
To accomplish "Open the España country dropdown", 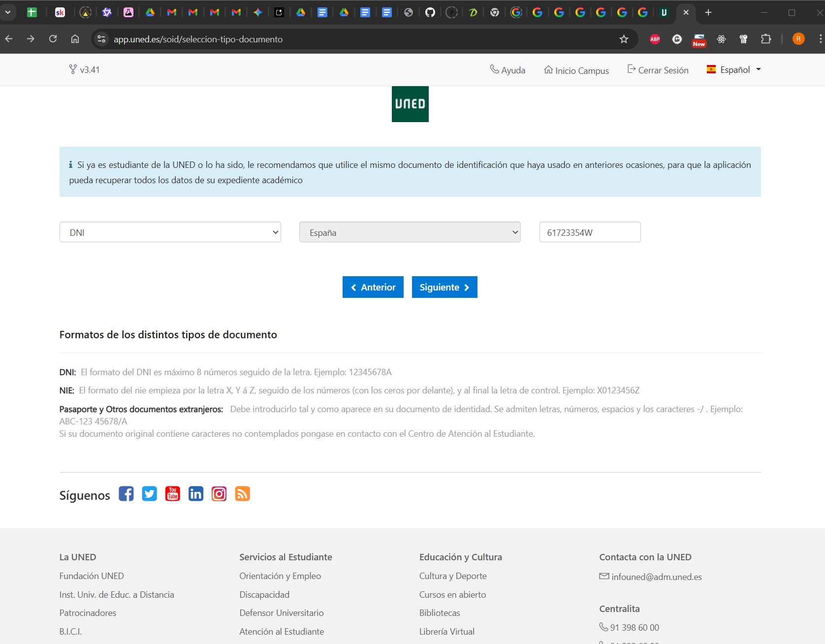I will pos(410,232).
